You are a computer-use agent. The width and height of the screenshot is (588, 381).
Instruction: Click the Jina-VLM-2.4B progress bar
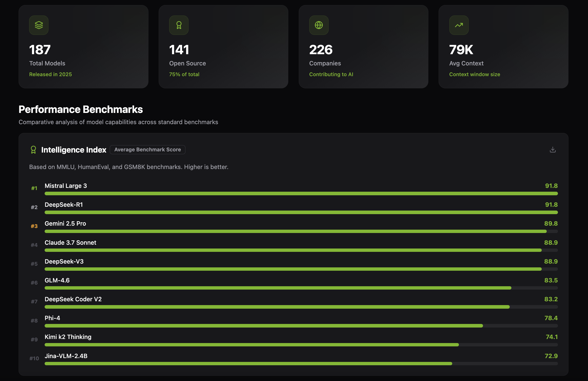(248, 364)
